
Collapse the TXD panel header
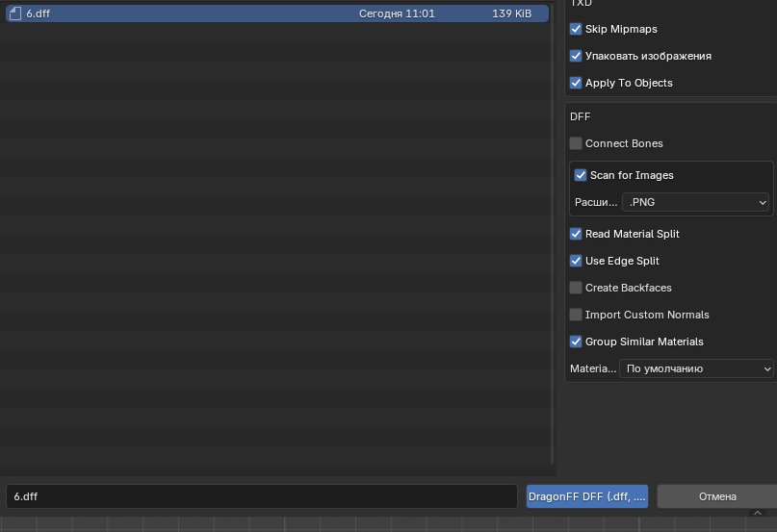click(582, 4)
